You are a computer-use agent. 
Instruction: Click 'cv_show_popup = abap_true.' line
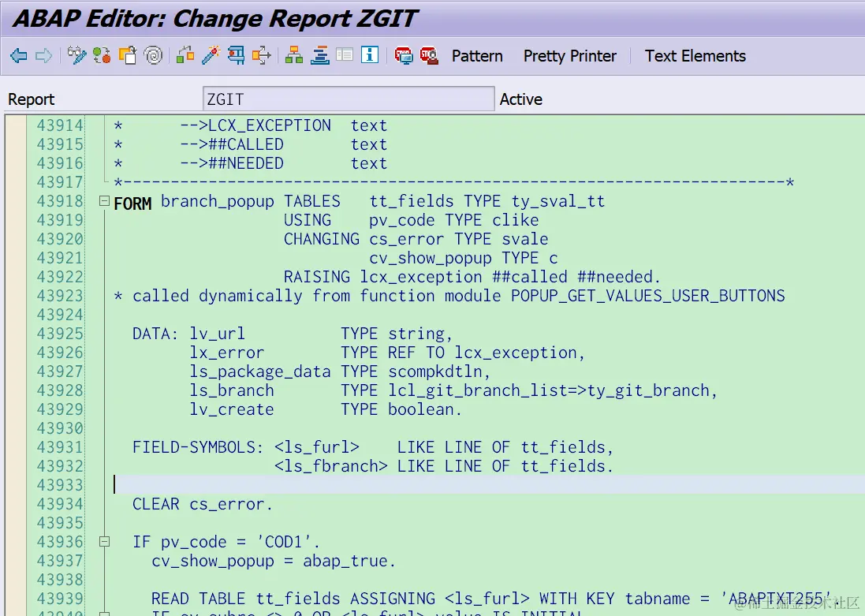[274, 561]
